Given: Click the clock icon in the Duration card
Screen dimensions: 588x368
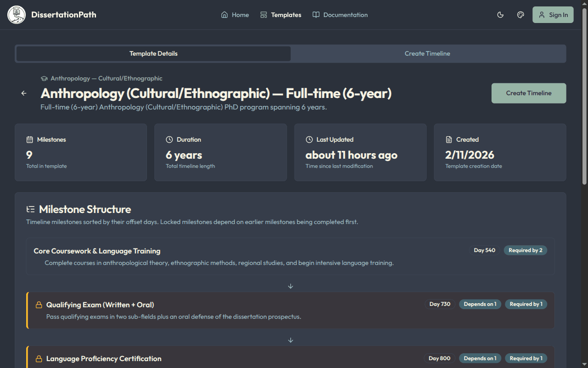Looking at the screenshot, I should tap(170, 139).
